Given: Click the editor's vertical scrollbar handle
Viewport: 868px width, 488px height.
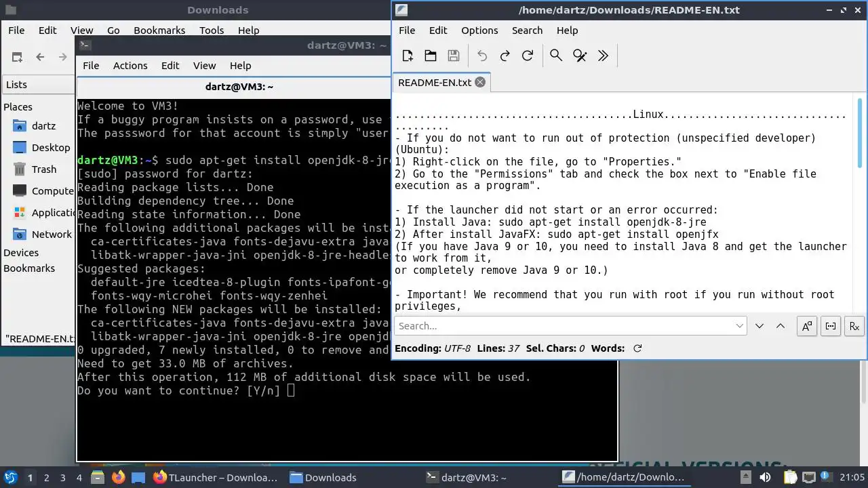Looking at the screenshot, I should [860, 133].
